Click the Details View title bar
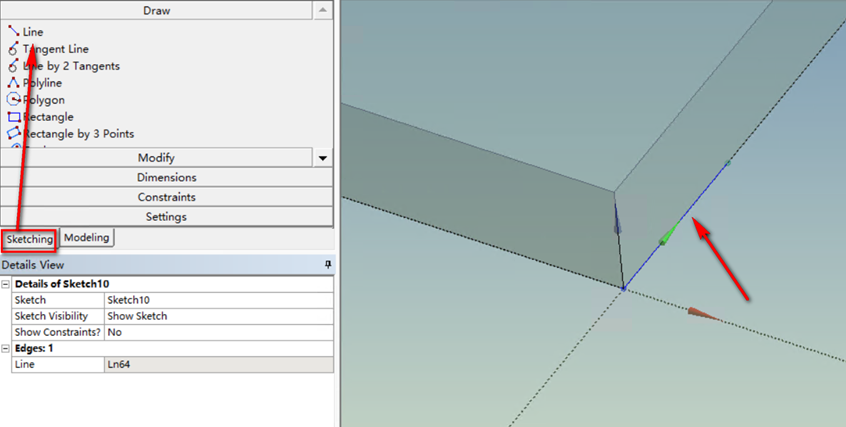 point(167,265)
